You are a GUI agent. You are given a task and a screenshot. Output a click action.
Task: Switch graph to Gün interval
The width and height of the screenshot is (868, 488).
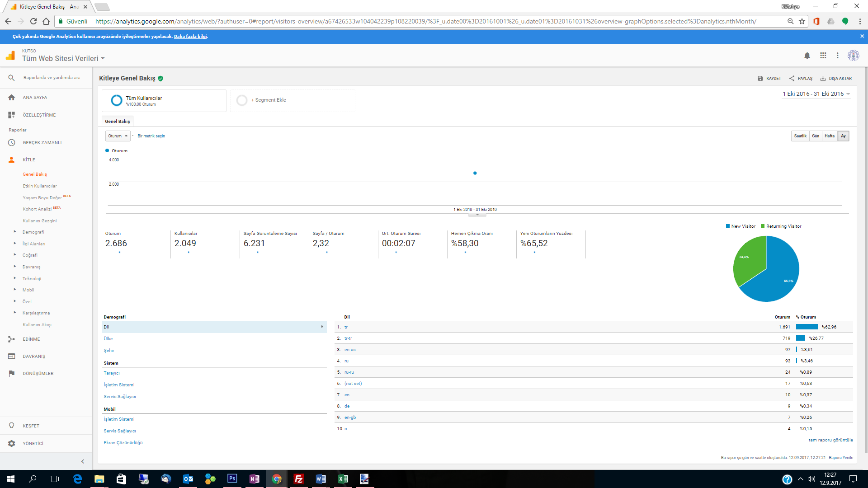(x=815, y=136)
